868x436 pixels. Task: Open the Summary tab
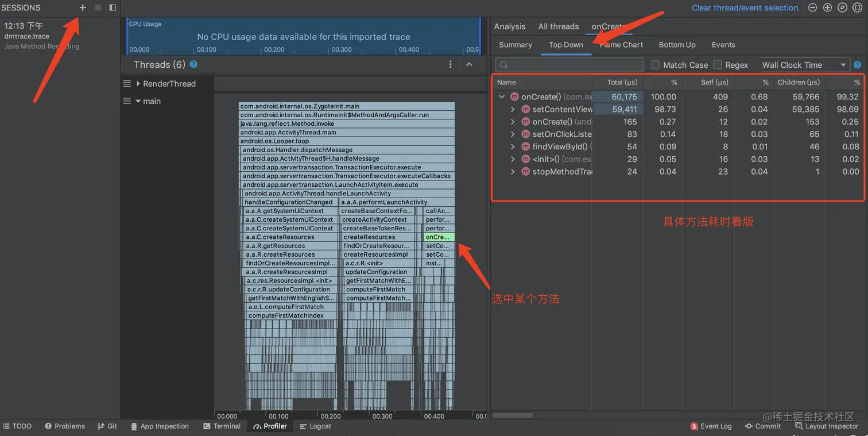click(x=516, y=45)
